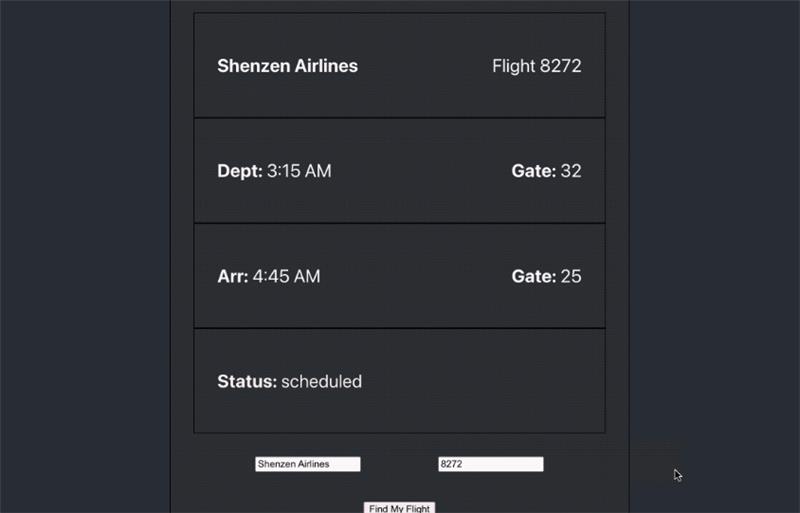
Task: Select the Shenzen Airlines heading
Action: coord(287,66)
